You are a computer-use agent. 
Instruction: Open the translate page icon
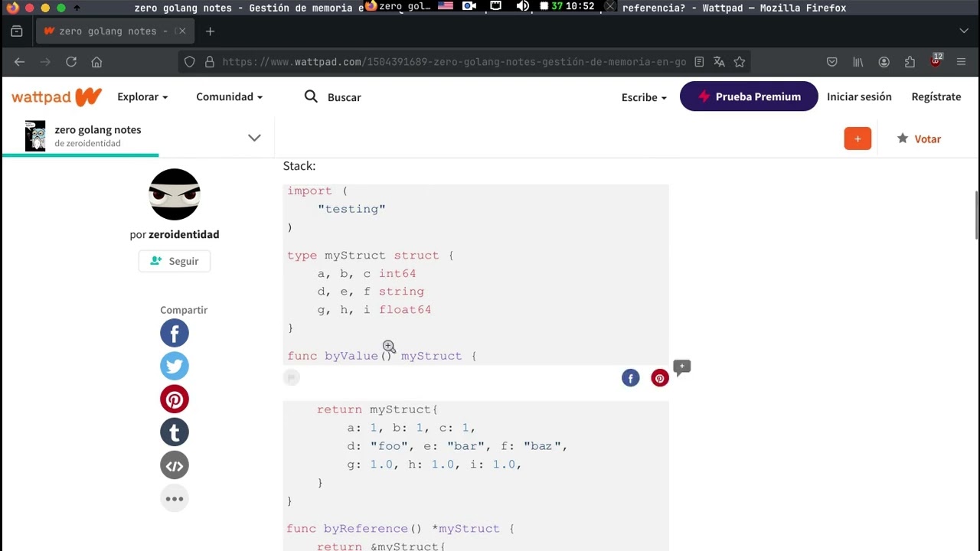coord(719,62)
